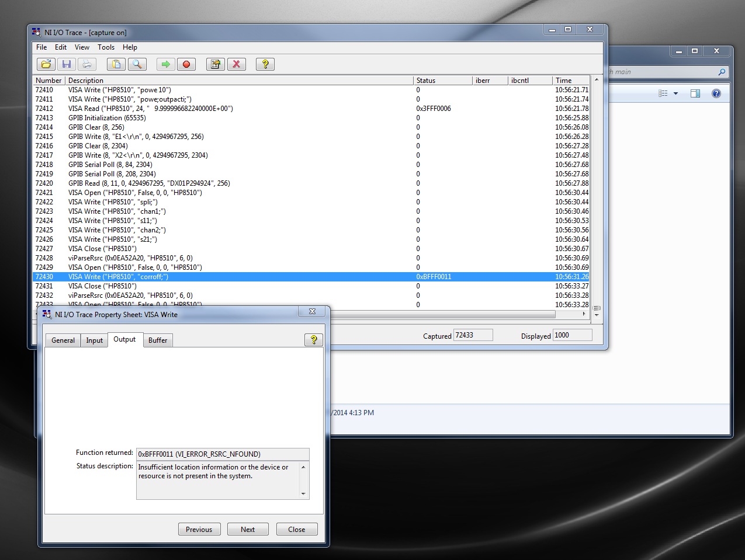Open the Tools menu

(106, 47)
